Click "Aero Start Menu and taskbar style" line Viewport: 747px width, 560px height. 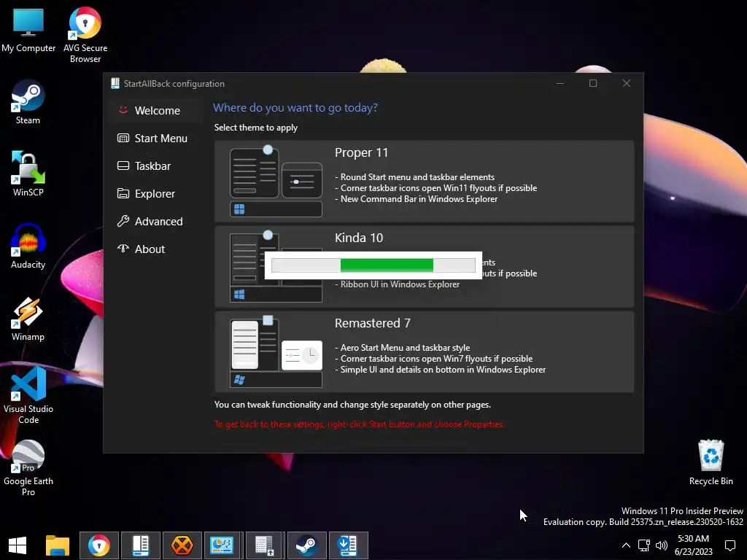(x=403, y=348)
